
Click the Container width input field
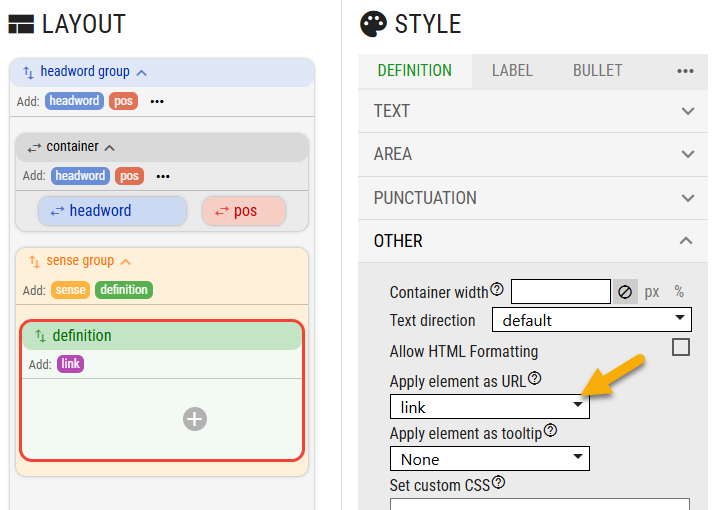coord(561,291)
